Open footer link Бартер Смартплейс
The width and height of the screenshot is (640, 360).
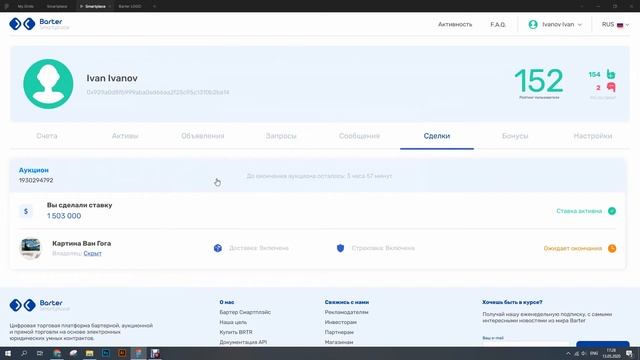pyautogui.click(x=245, y=312)
